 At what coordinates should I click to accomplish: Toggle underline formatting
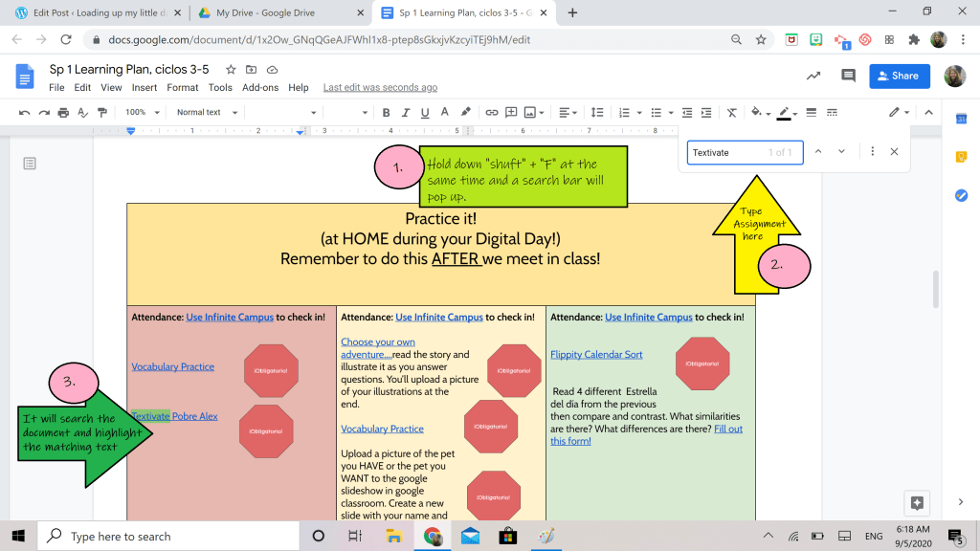(x=425, y=112)
